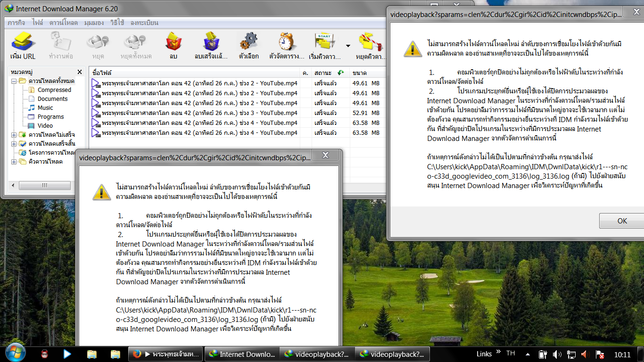This screenshot has height=362, width=644.
Task: Open the วิธีใช้ menu
Action: (117, 23)
